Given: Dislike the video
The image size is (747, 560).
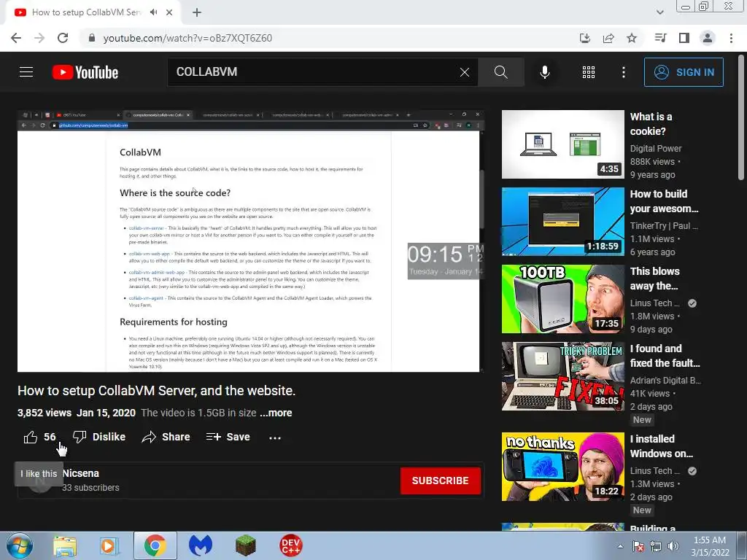Looking at the screenshot, I should tap(99, 437).
